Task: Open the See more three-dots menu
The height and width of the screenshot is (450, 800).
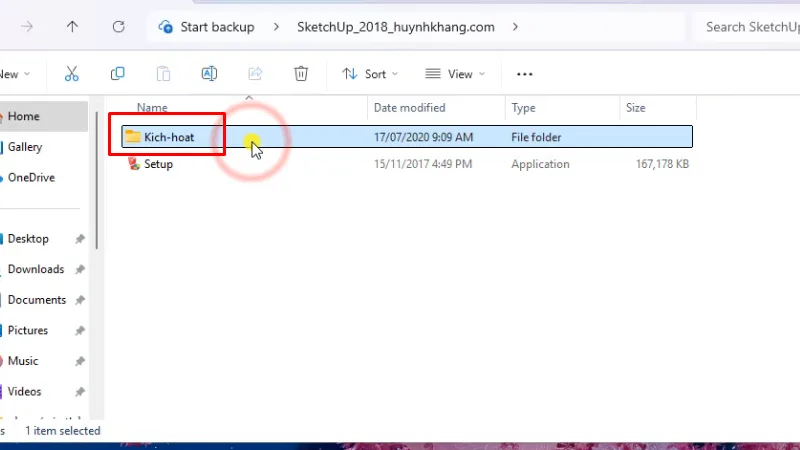Action: pyautogui.click(x=524, y=74)
